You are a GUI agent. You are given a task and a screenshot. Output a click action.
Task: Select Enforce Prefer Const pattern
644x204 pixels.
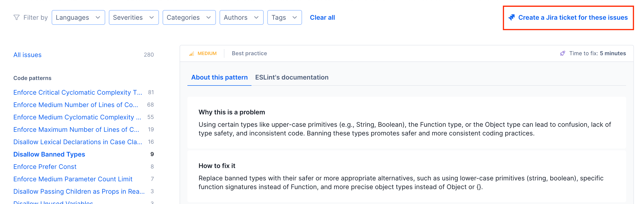(45, 167)
